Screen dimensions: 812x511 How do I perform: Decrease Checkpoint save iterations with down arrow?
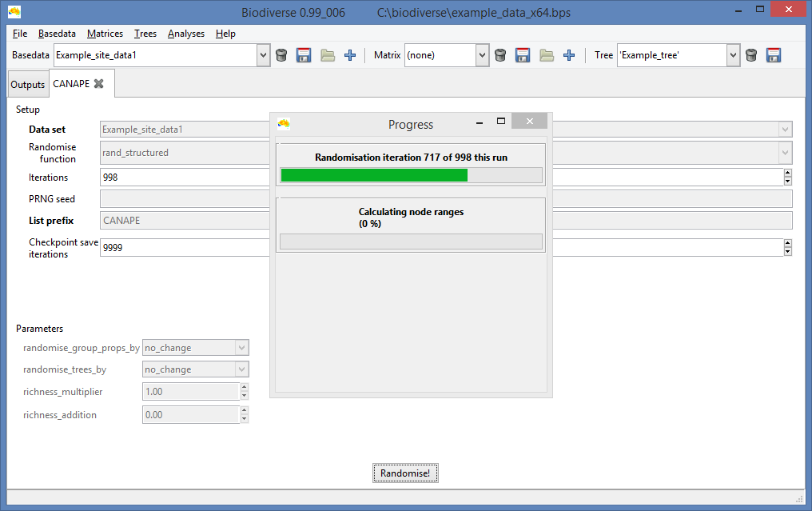pos(788,251)
